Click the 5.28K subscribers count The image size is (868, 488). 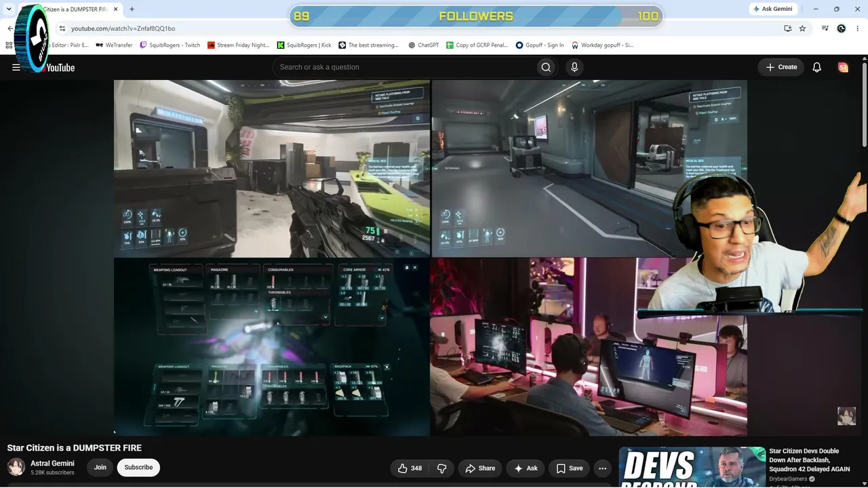(52, 472)
